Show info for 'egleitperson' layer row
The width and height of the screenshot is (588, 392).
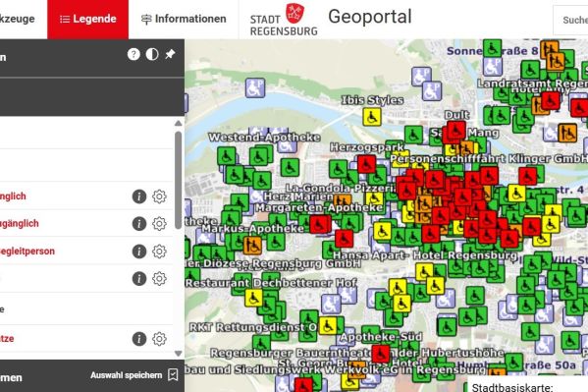[x=139, y=252]
